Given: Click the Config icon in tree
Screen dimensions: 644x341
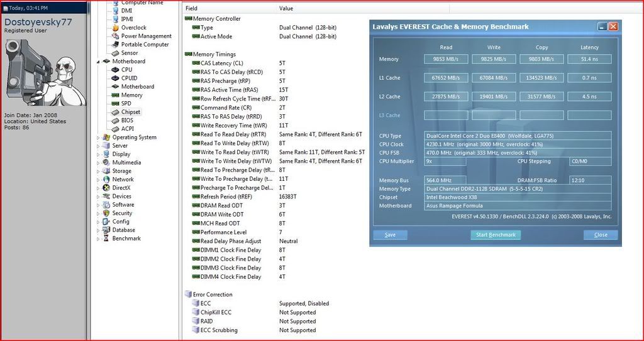Looking at the screenshot, I should (x=106, y=222).
